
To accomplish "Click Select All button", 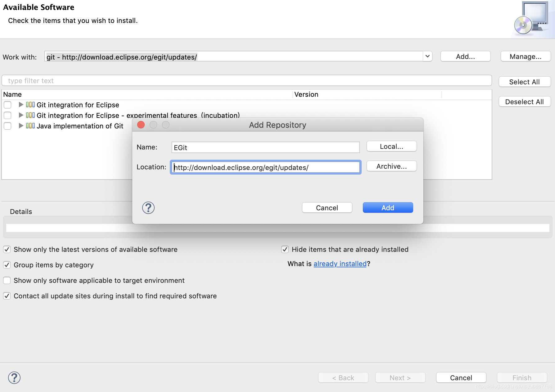I will (525, 82).
